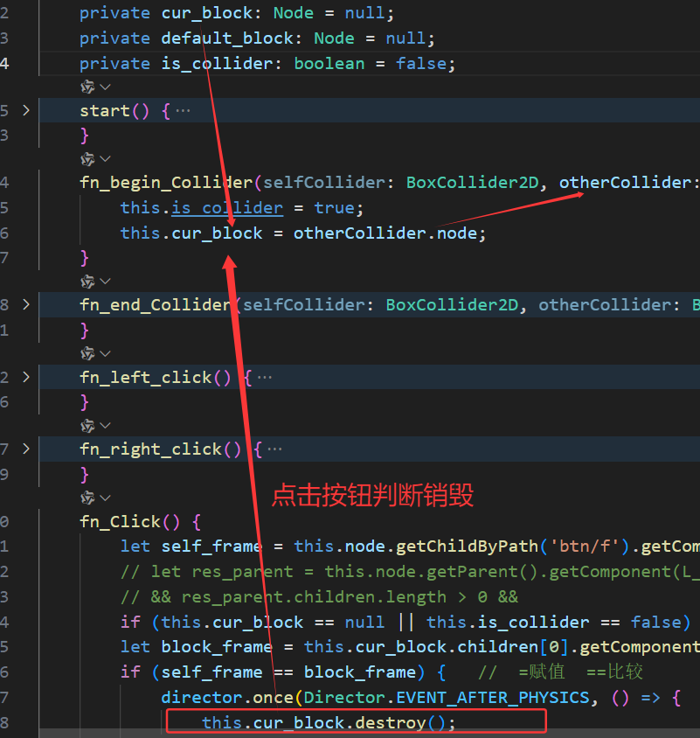Expand the folded fn_left_click method gutter arrow
The height and width of the screenshot is (738, 700).
click(x=26, y=377)
